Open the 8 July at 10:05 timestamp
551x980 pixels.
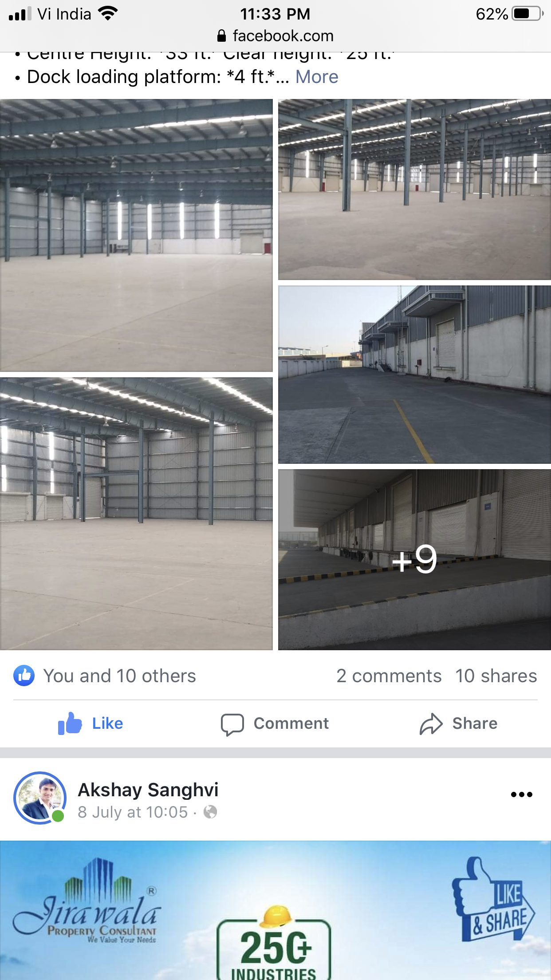[133, 812]
